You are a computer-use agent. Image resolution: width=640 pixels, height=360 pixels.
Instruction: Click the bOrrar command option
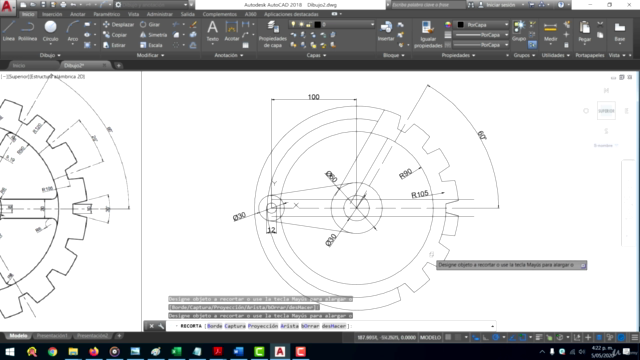tap(310, 326)
